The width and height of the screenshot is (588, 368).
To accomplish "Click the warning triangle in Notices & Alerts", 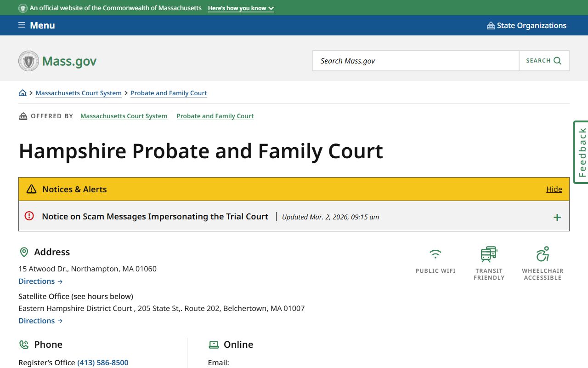I will [x=31, y=189].
